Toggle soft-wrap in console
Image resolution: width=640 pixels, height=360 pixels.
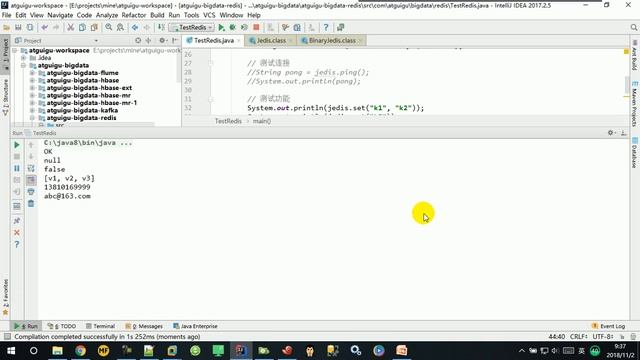tap(31, 168)
